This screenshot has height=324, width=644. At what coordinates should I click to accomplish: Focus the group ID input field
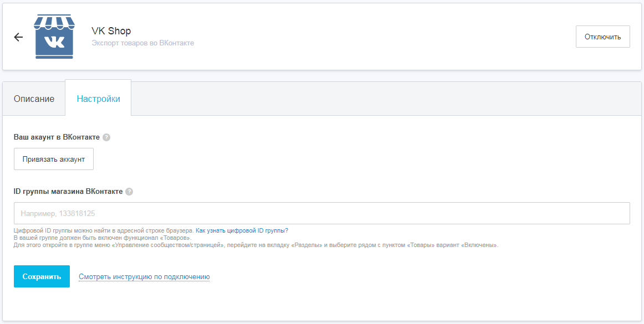[x=321, y=213]
